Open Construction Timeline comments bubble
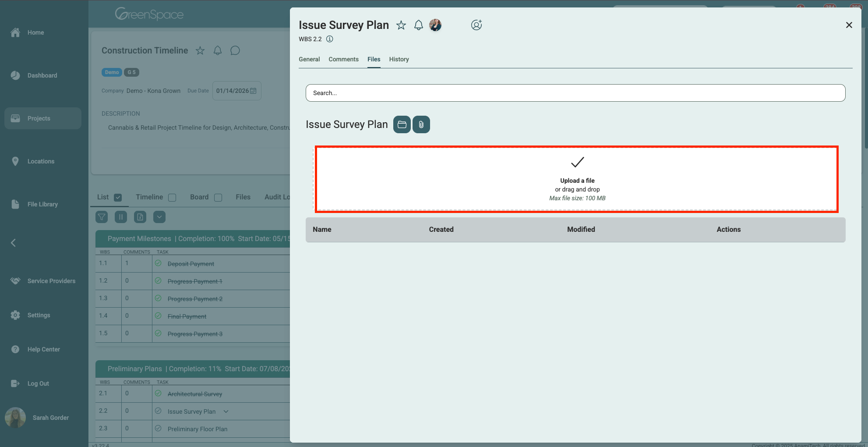Screen dimensions: 868x447 coord(235,51)
